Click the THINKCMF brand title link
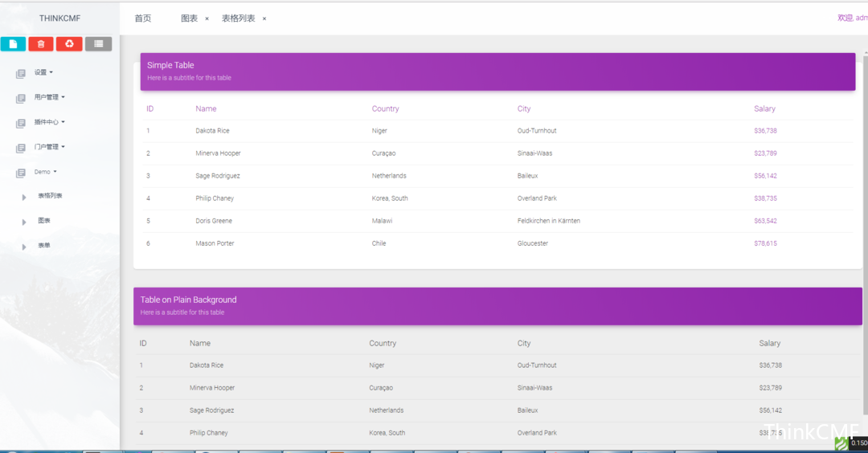This screenshot has height=453, width=868. [59, 18]
